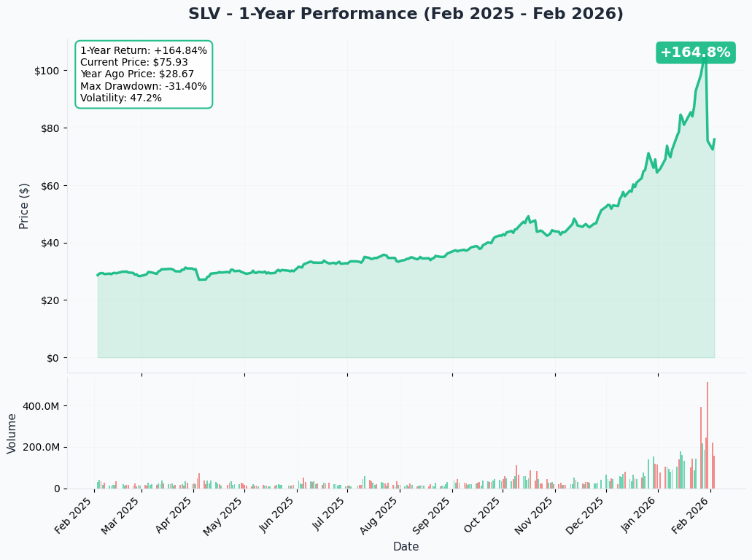Click the Nov 2025 date label
752x560 pixels.
click(534, 516)
